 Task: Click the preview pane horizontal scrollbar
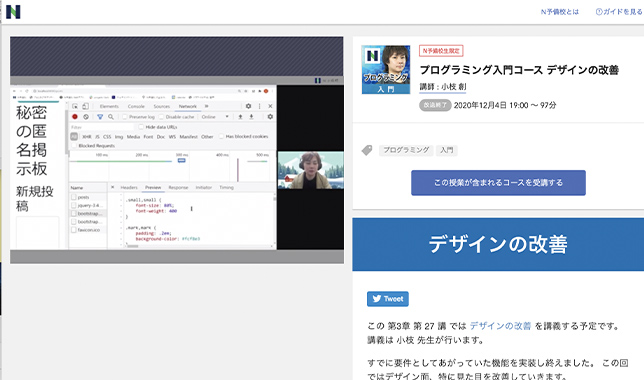pyautogui.click(x=133, y=246)
